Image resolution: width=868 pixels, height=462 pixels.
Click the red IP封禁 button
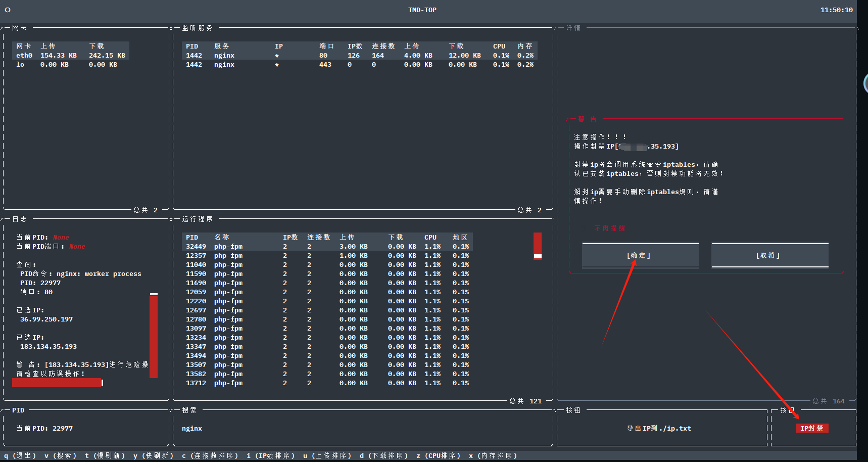click(812, 428)
